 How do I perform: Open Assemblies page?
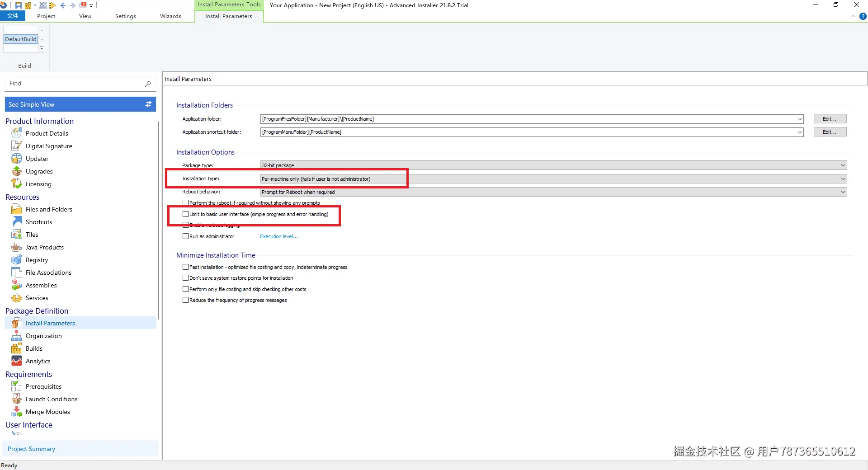41,285
